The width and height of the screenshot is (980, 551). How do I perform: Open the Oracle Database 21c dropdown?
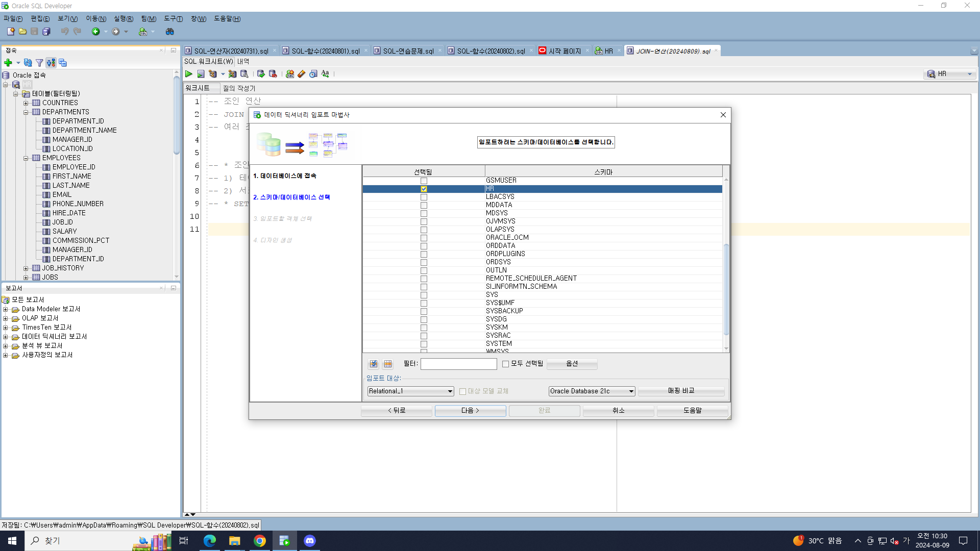[592, 391]
